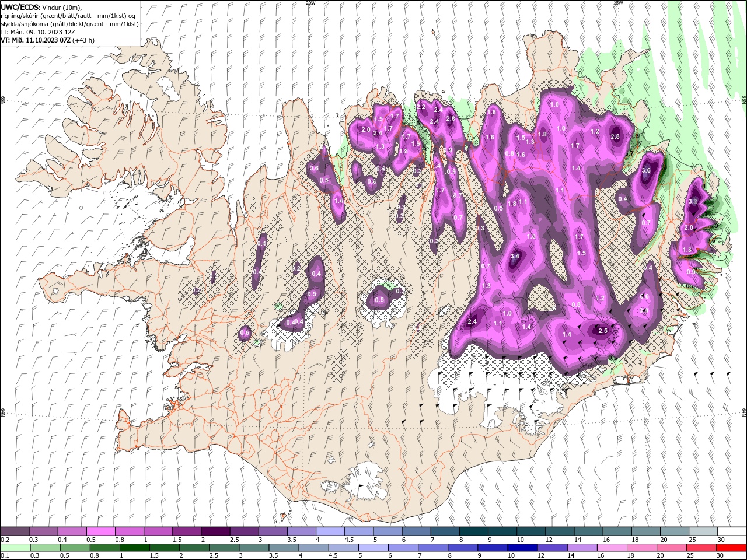
Task: Select the periwinkle 4–4.5 snow legend swatch
Action: (331, 531)
